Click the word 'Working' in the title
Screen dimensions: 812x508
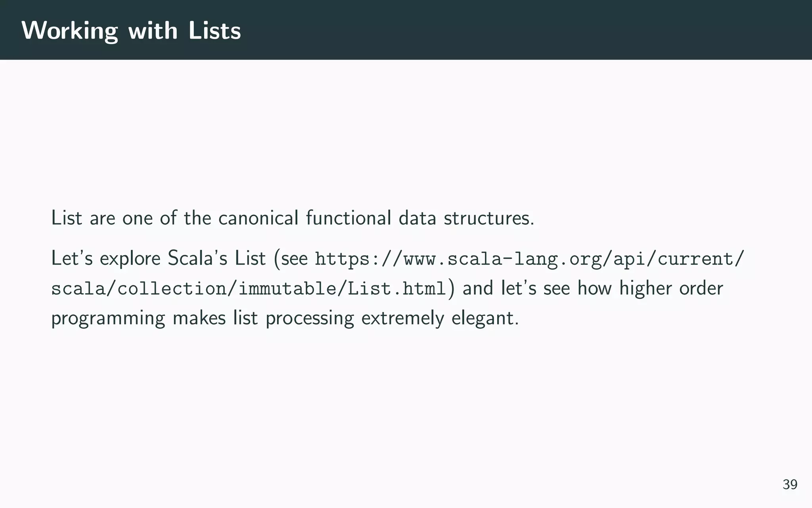[x=70, y=31]
